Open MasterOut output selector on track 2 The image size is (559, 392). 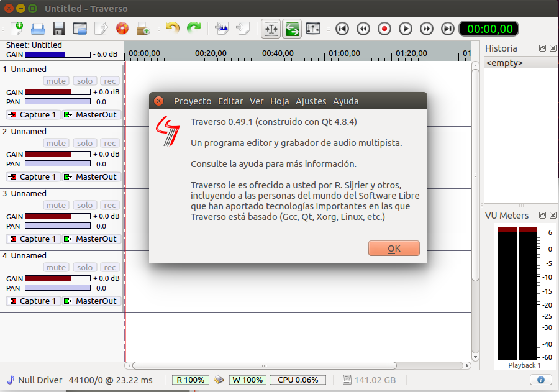coord(92,176)
